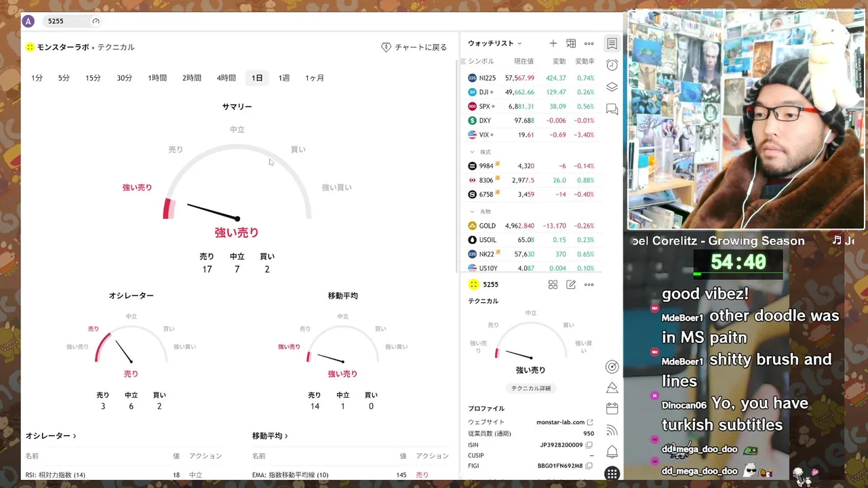Select the 15分 timeframe tab
The height and width of the screenshot is (488, 868).
click(93, 78)
